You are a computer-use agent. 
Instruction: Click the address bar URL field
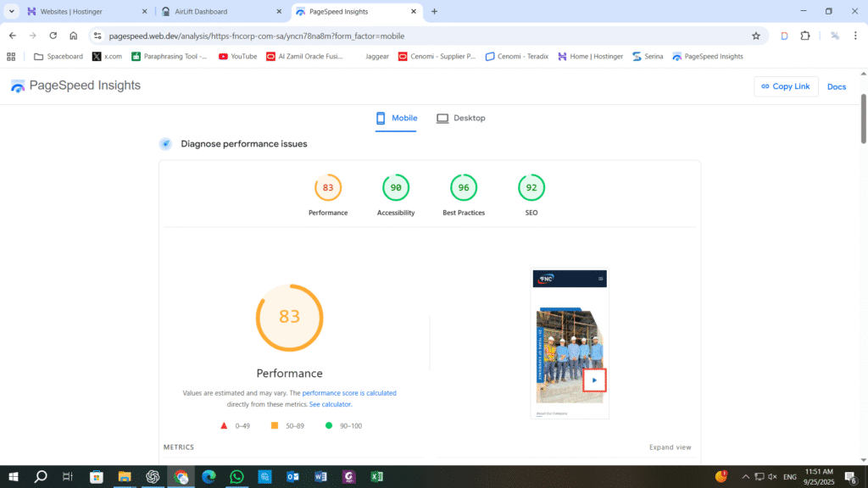[x=426, y=36]
